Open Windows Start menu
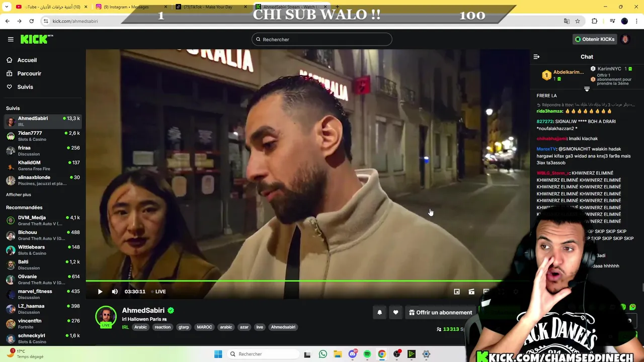Viewport: 644px width, 362px height. click(x=218, y=354)
